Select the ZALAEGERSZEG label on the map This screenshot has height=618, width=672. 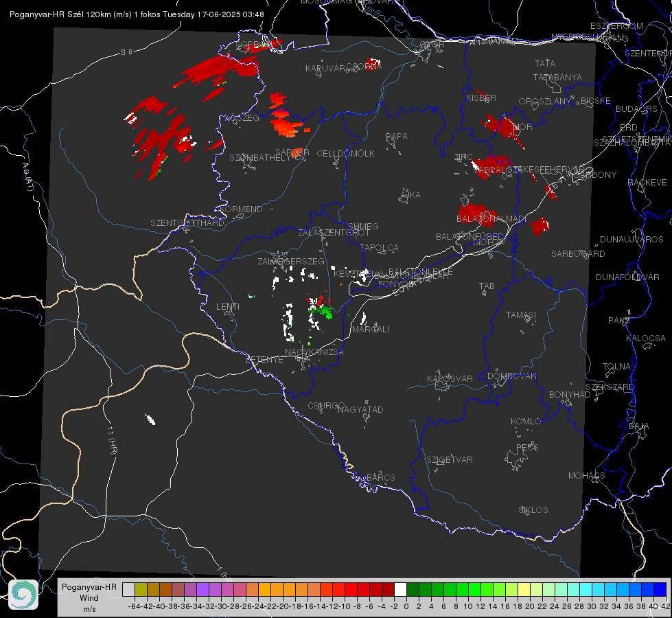290,261
